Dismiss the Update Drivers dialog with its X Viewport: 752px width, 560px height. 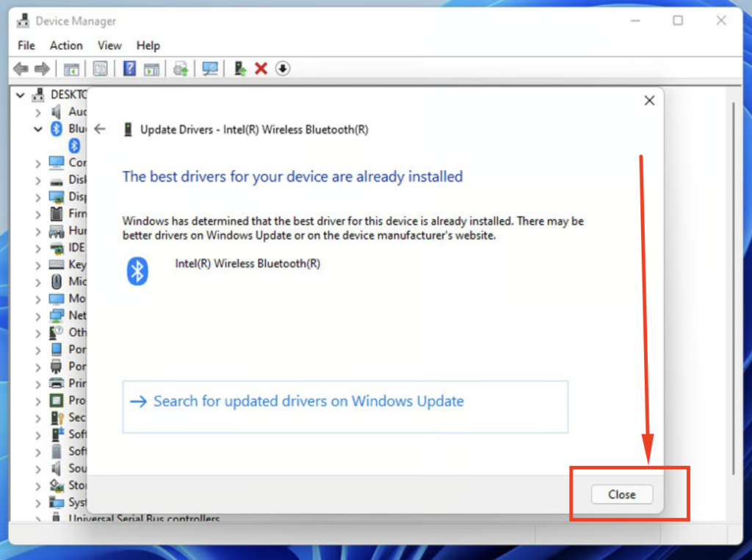point(649,101)
